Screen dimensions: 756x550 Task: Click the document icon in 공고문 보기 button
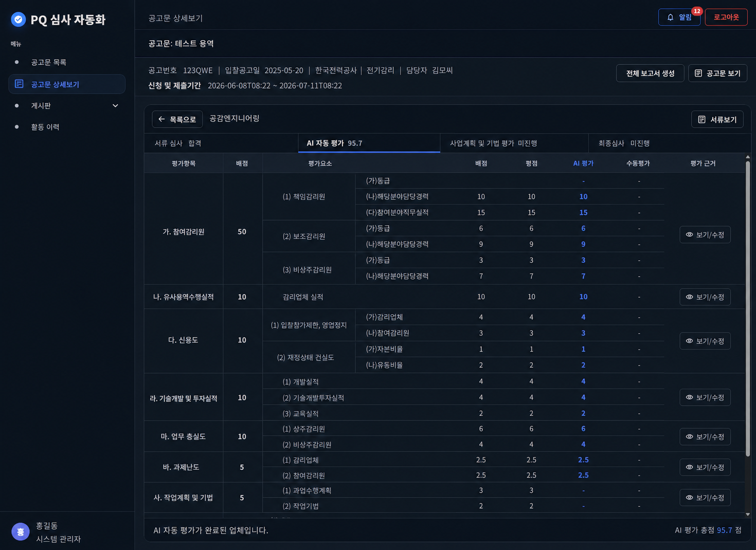pyautogui.click(x=698, y=74)
